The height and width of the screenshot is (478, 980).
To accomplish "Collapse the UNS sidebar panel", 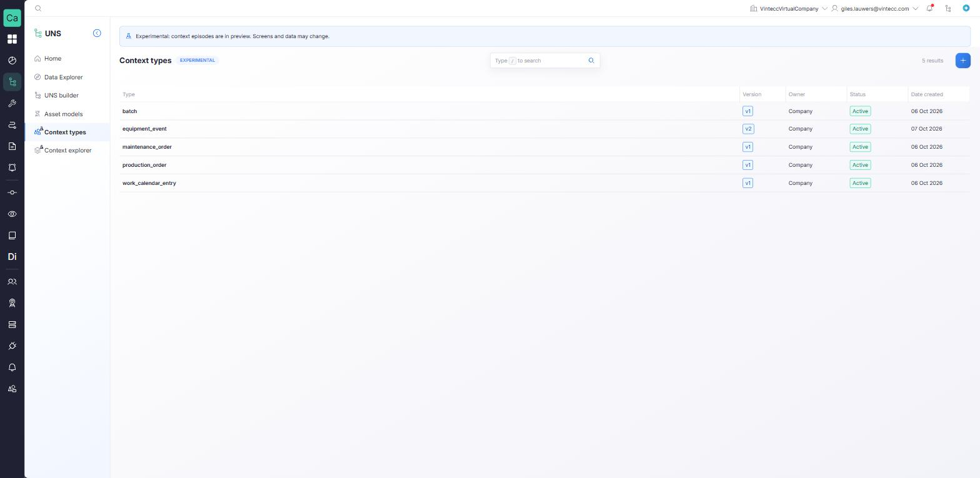I will pyautogui.click(x=97, y=33).
